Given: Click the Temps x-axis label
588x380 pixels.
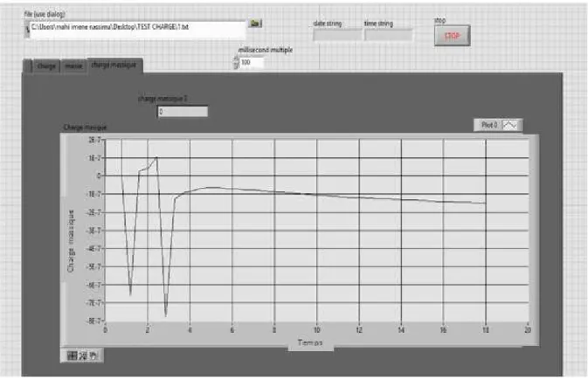Looking at the screenshot, I should pos(310,342).
